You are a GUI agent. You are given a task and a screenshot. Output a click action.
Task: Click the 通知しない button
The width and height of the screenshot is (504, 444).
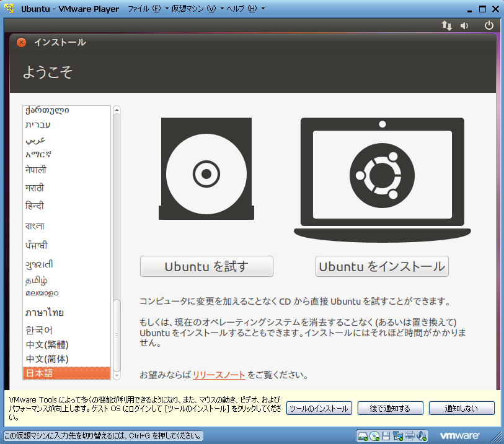(x=462, y=408)
